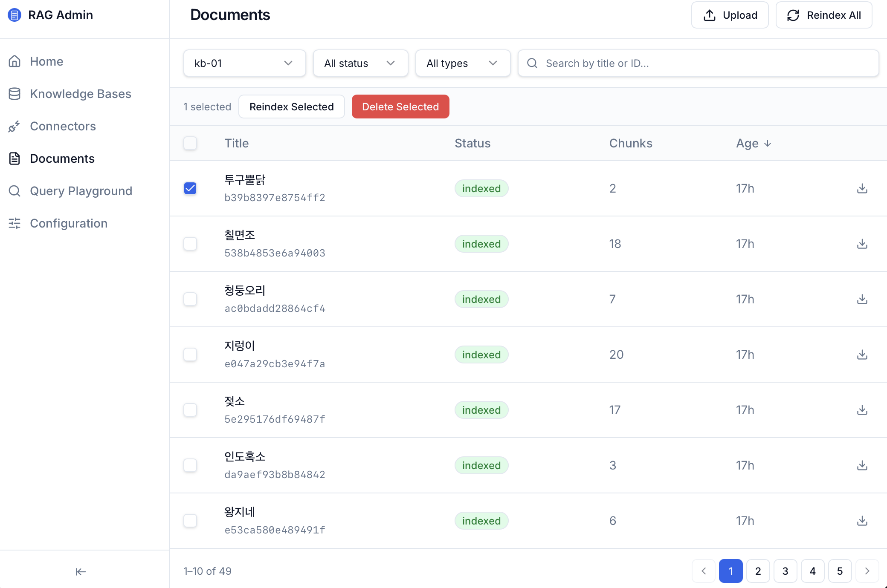This screenshot has width=887, height=588.
Task: Click the red Delete Selected button
Action: [x=400, y=107]
